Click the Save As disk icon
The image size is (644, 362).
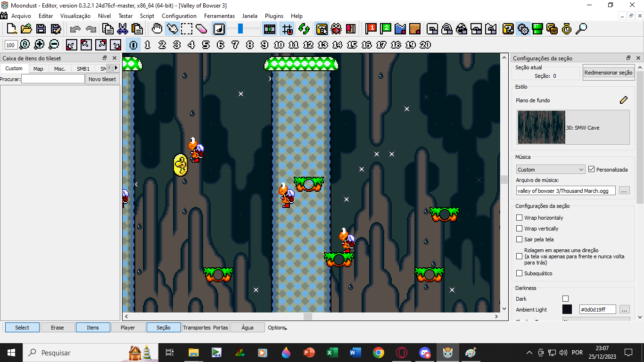click(56, 29)
